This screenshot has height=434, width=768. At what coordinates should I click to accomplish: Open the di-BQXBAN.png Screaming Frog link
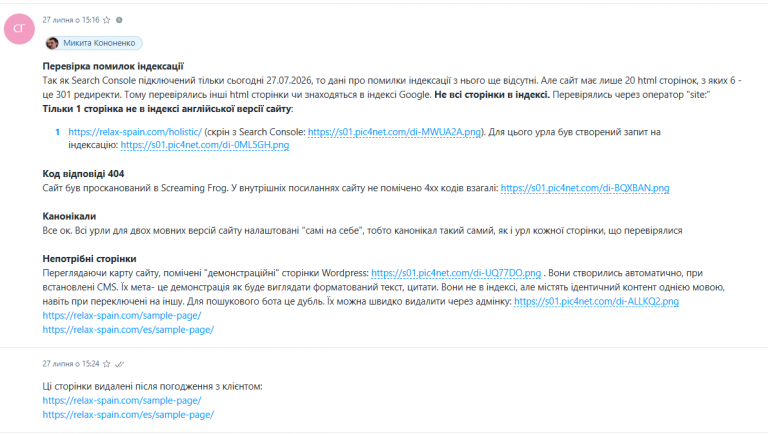tap(585, 188)
